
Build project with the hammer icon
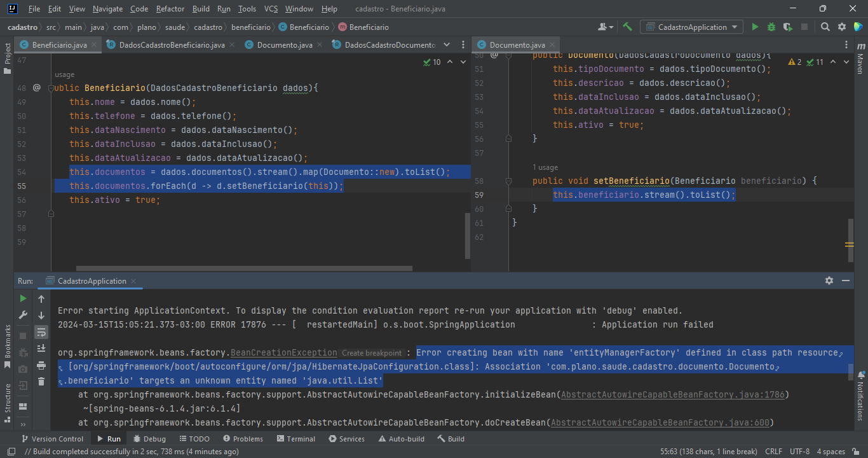[627, 27]
